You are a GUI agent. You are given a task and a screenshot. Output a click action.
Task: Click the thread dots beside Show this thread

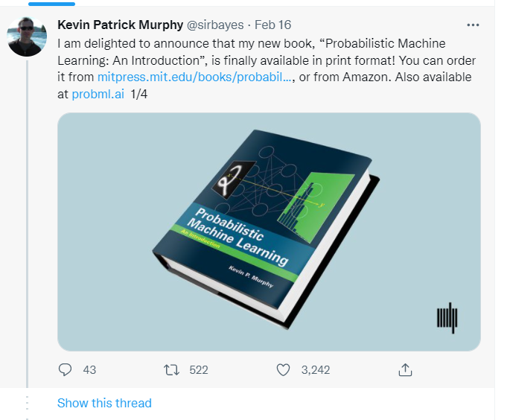click(x=28, y=403)
